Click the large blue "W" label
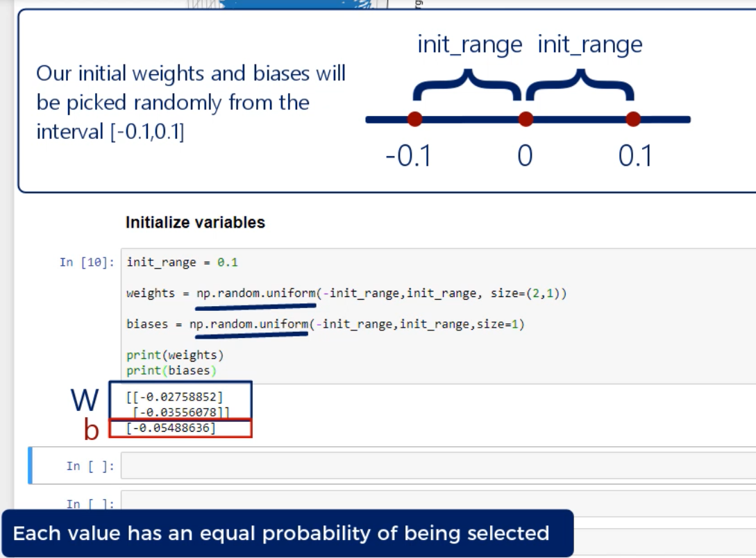Screen dimensions: 756x558 87,400
